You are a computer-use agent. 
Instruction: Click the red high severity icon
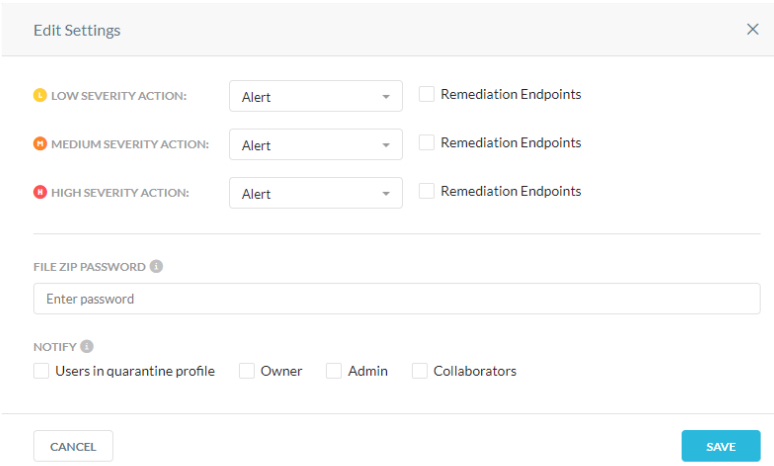[x=40, y=192]
